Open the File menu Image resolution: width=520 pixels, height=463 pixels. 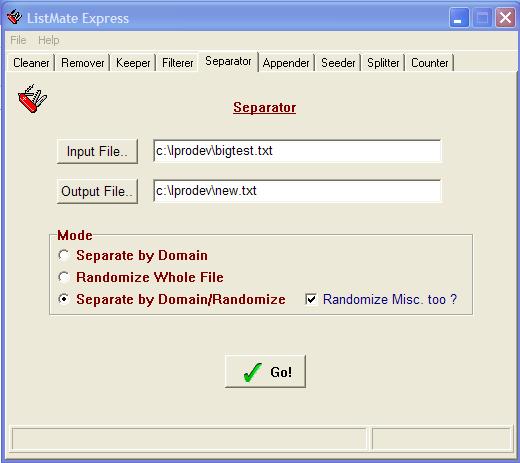coord(18,40)
